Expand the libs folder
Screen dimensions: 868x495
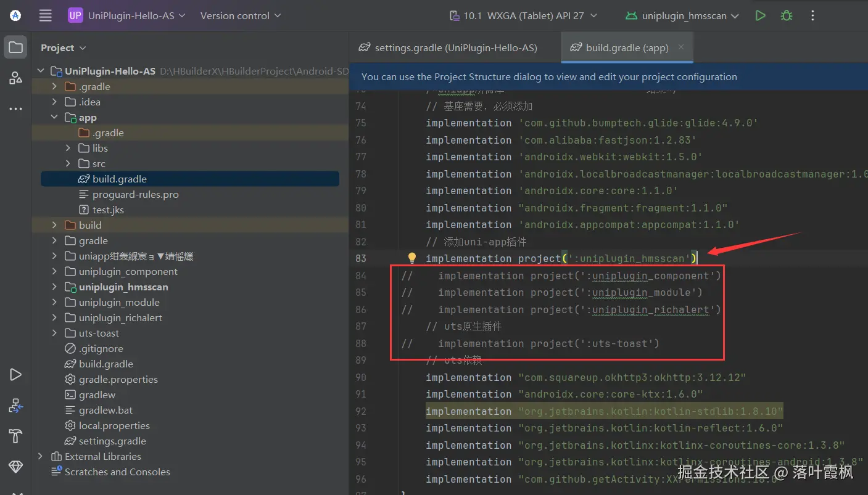point(68,148)
